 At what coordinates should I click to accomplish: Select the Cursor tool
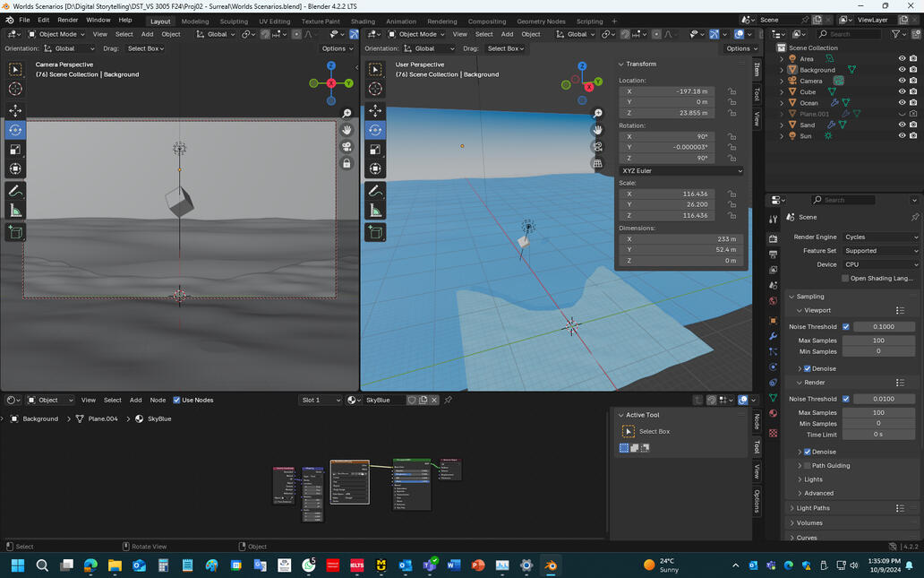pos(15,89)
